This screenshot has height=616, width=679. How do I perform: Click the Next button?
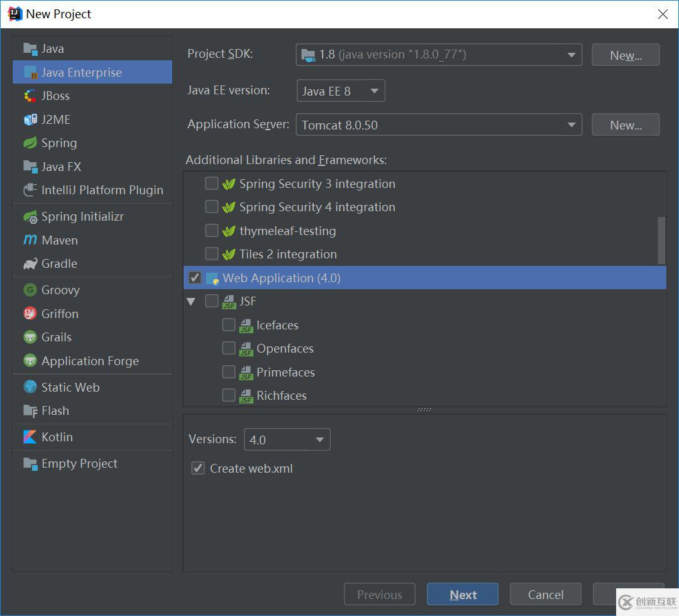tap(463, 595)
